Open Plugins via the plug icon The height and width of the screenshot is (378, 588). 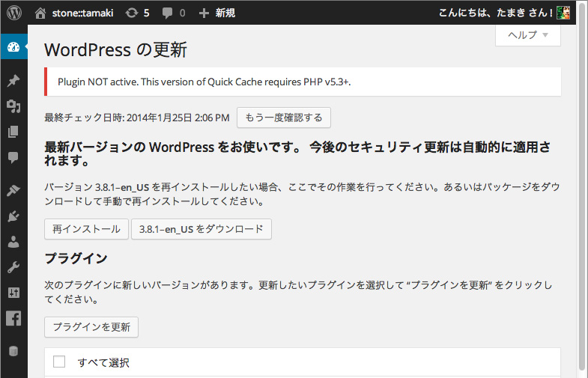[13, 216]
